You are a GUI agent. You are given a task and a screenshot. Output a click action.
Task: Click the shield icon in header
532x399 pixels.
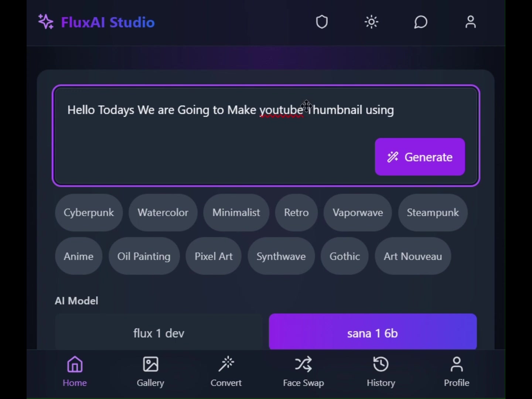click(322, 22)
